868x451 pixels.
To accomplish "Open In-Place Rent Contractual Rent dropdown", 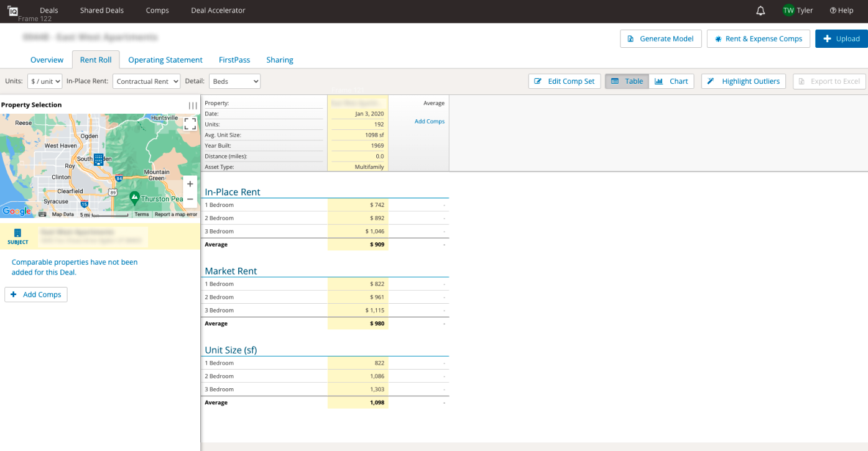I will coord(146,81).
